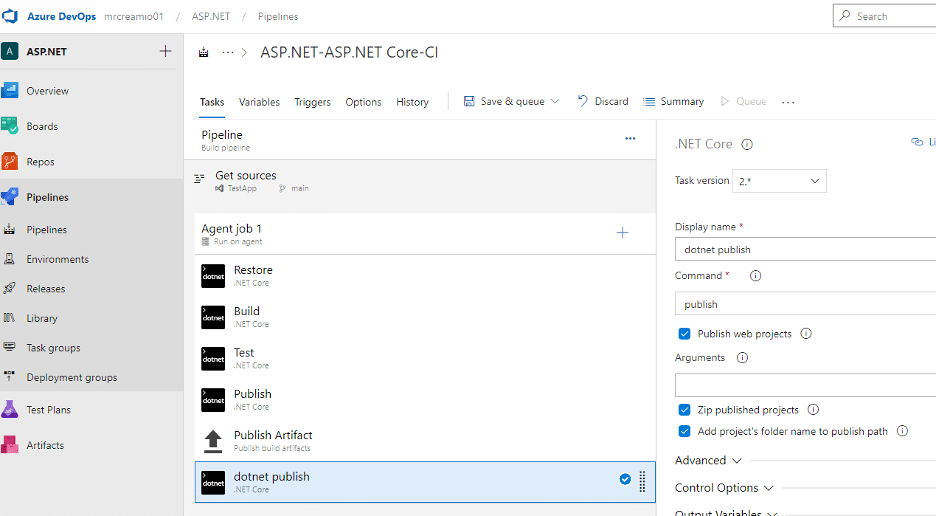Image resolution: width=936 pixels, height=516 pixels.
Task: Click the info icon beside Zip published projects
Action: click(813, 409)
